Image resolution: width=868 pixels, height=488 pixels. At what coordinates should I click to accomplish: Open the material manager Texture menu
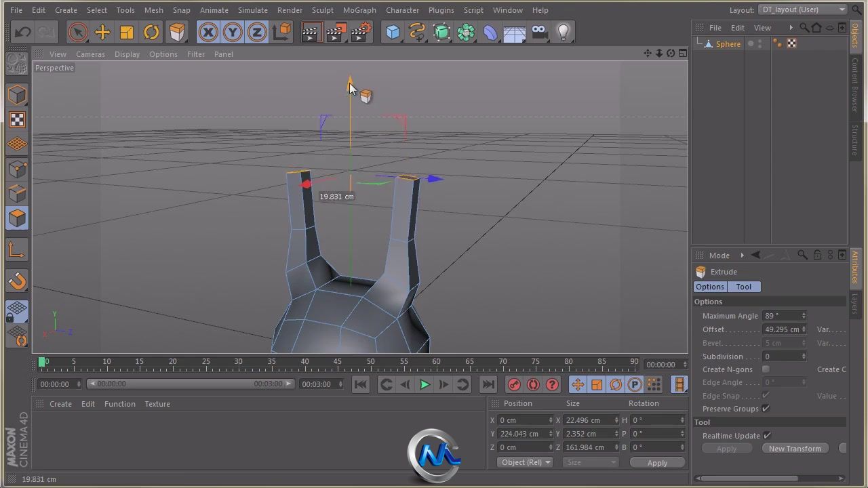pos(157,404)
